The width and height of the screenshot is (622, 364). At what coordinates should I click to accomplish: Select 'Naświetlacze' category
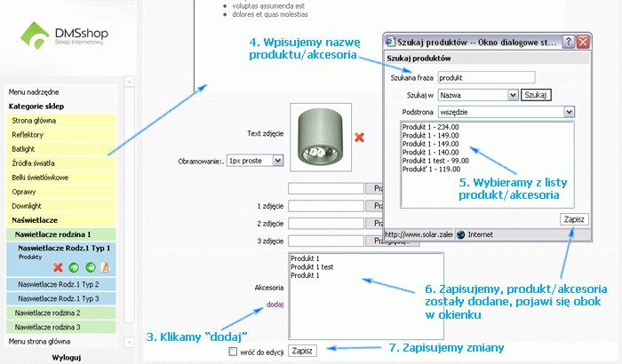tap(61, 220)
